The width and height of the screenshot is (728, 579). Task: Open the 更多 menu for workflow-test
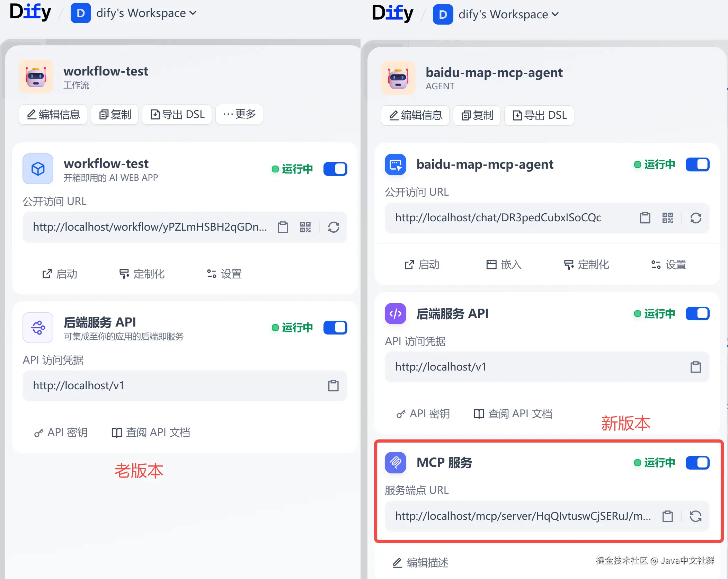(x=239, y=114)
